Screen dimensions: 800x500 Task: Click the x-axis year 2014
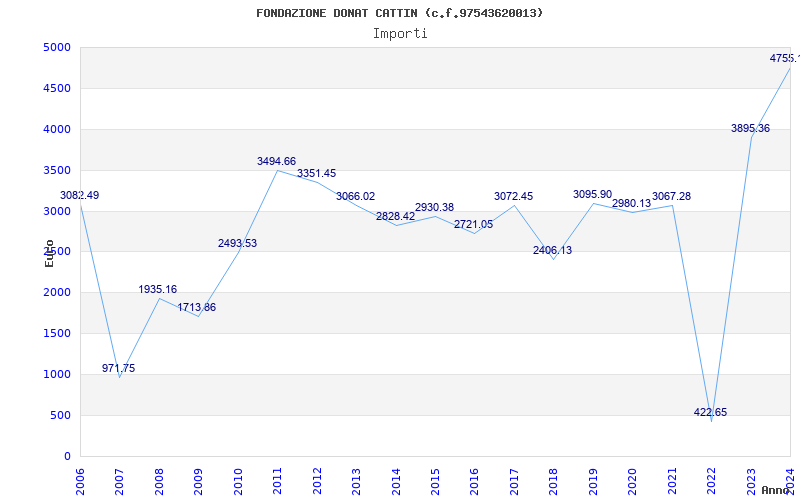tap(396, 482)
